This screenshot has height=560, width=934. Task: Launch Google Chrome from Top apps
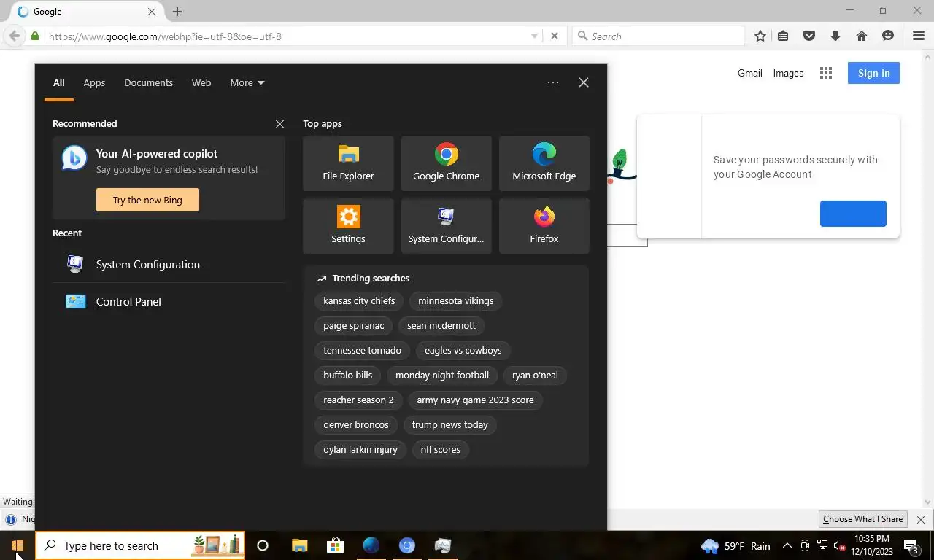click(x=447, y=163)
